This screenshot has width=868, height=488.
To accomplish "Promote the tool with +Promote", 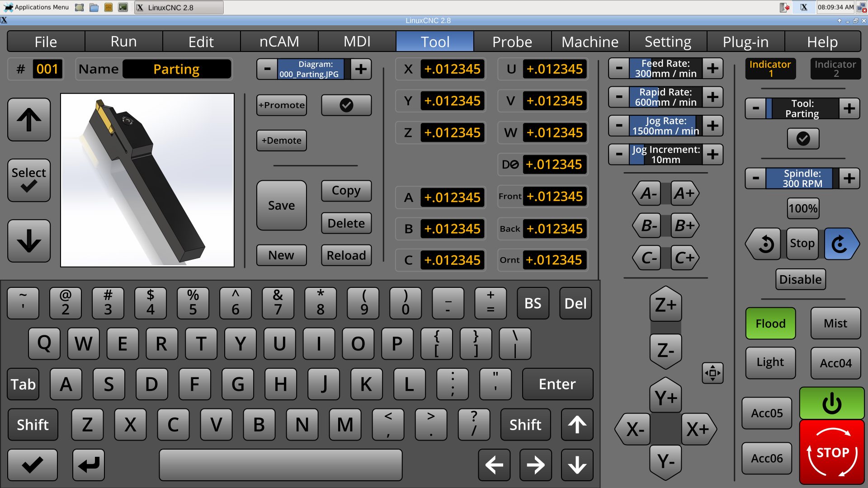I will [281, 105].
